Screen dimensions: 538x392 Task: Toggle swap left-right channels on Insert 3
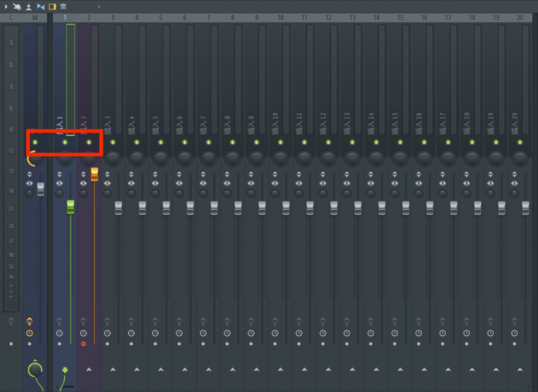(x=107, y=183)
